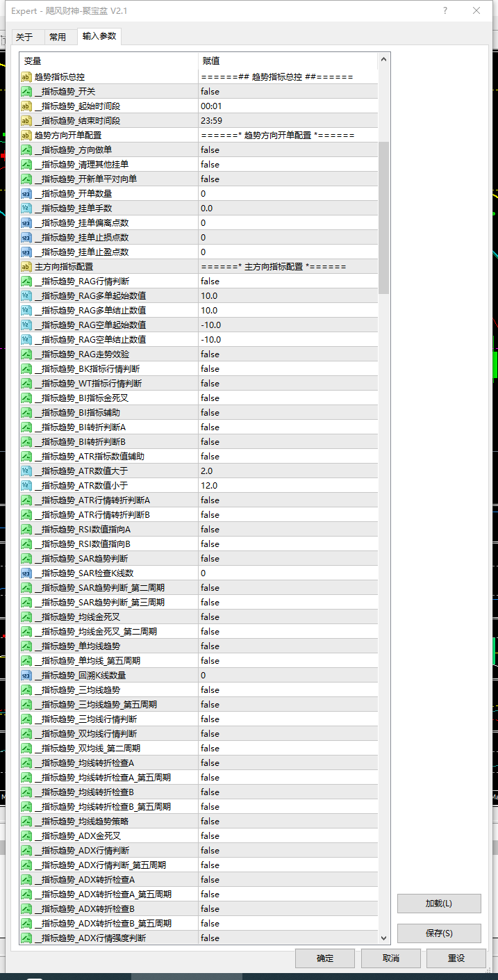498x980 pixels.
Task: Select the _指标趋势_三均线行情判断 row
Action: pyautogui.click(x=199, y=719)
